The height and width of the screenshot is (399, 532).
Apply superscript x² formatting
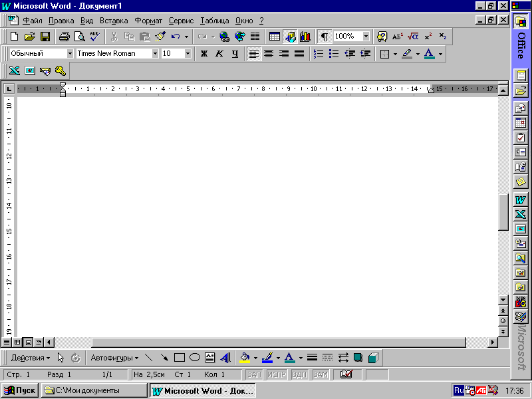tap(428, 37)
